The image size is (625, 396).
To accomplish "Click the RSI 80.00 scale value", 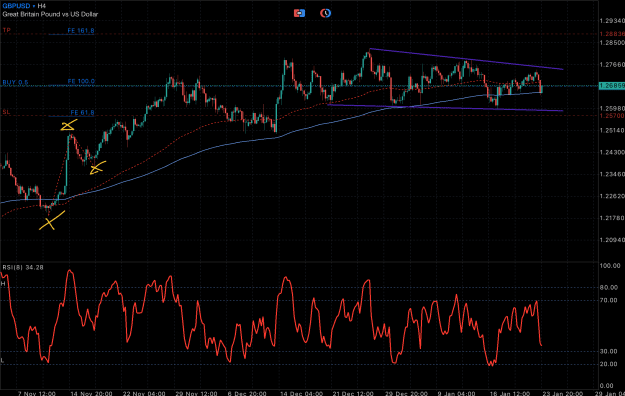I will (610, 288).
